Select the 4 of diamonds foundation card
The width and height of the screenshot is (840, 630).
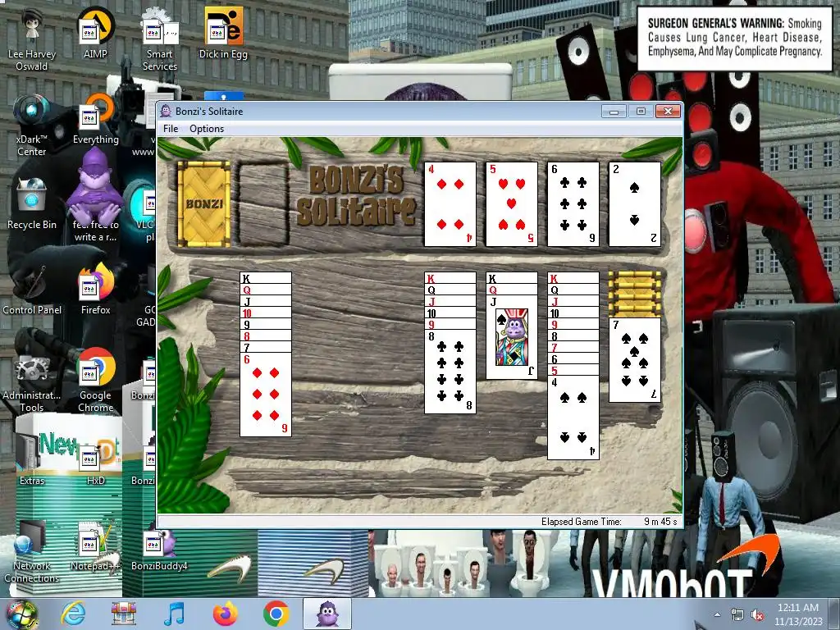[450, 204]
